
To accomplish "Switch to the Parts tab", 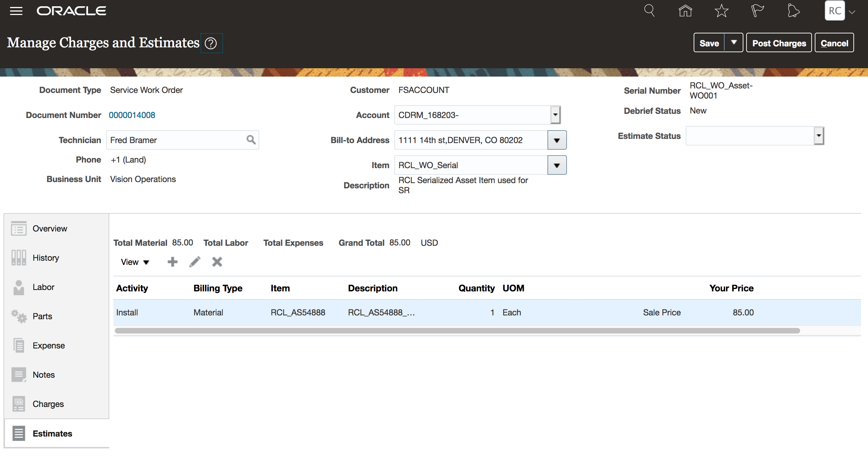I will [x=42, y=316].
